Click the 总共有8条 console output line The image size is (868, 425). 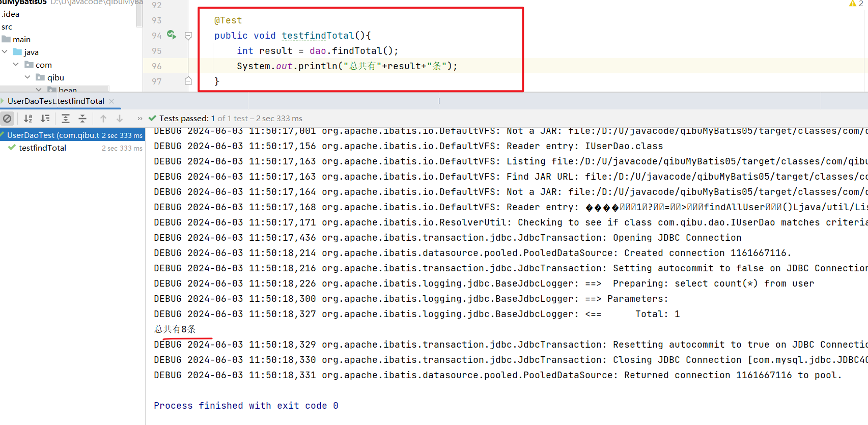pos(175,329)
